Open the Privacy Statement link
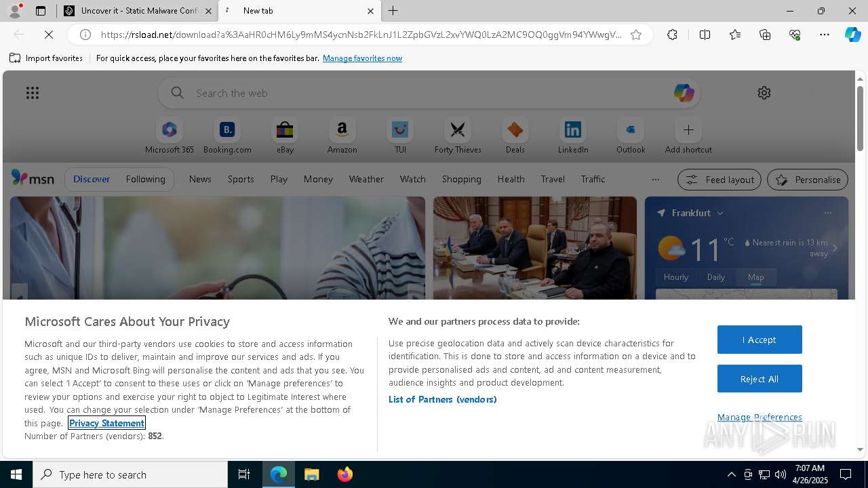Viewport: 868px width, 488px height. point(106,423)
